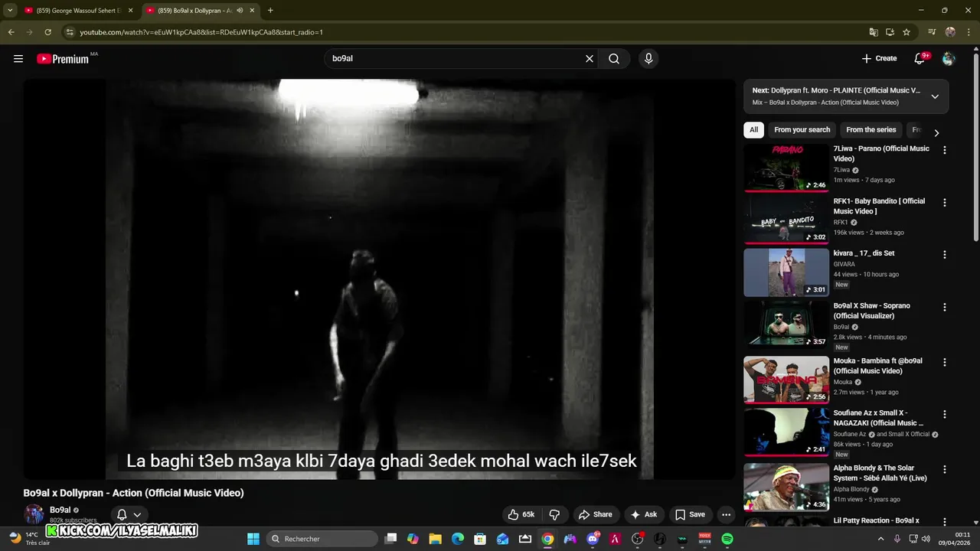Viewport: 980px width, 551px height.
Task: Go to the YouTube Premium home logo
Action: (x=63, y=59)
